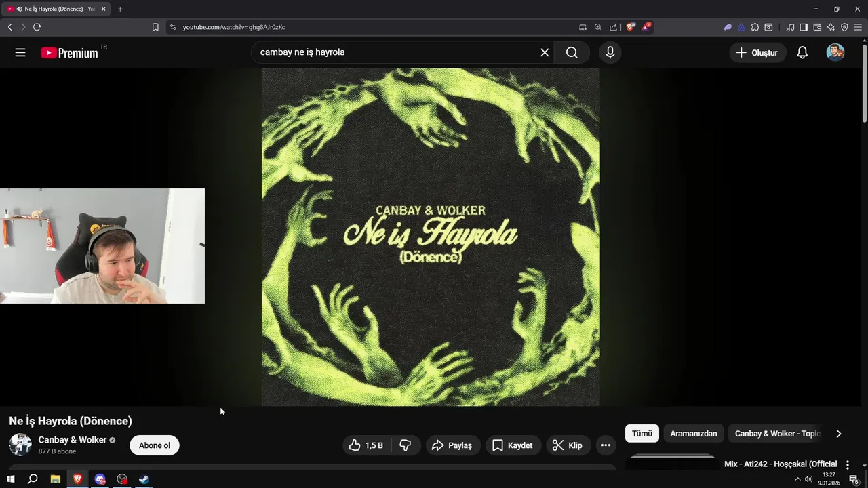
Task: Save the video with Kaydet
Action: click(513, 445)
